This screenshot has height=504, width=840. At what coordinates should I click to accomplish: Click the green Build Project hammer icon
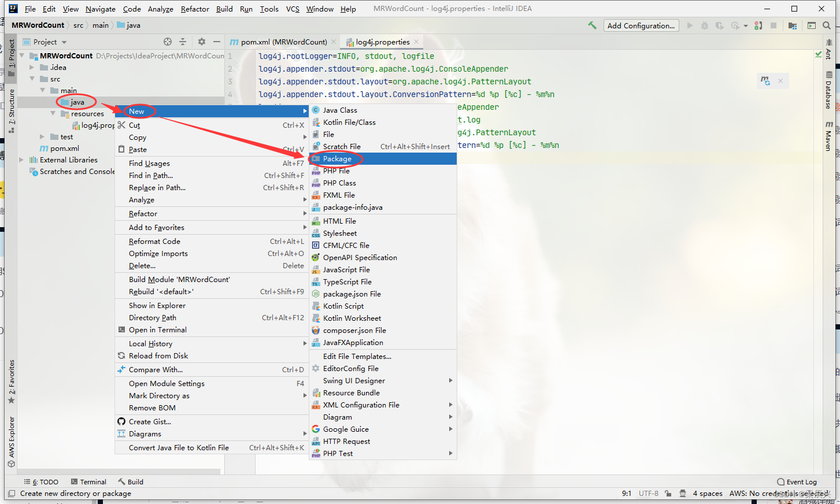point(592,25)
